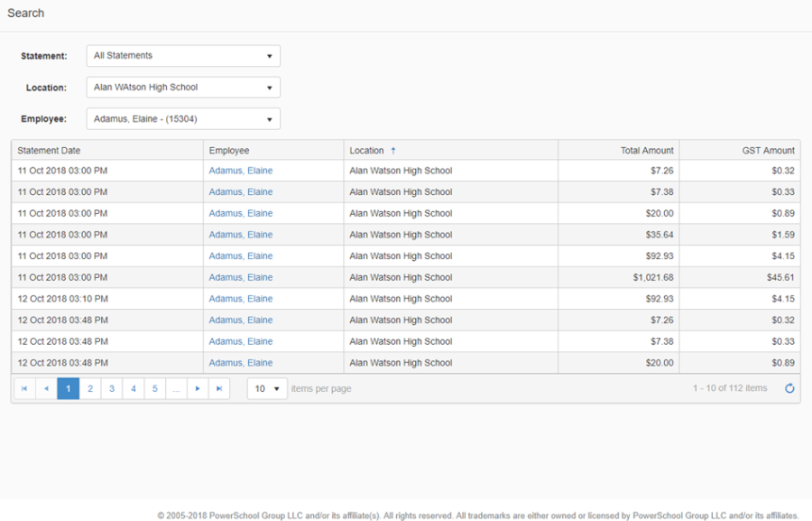The width and height of the screenshot is (812, 521).
Task: Sort by Employee column header
Action: (x=229, y=151)
